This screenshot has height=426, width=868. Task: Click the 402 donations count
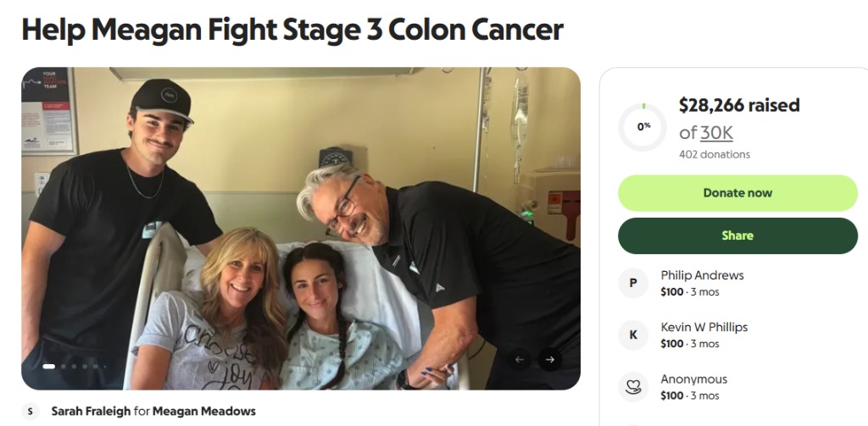pos(714,154)
